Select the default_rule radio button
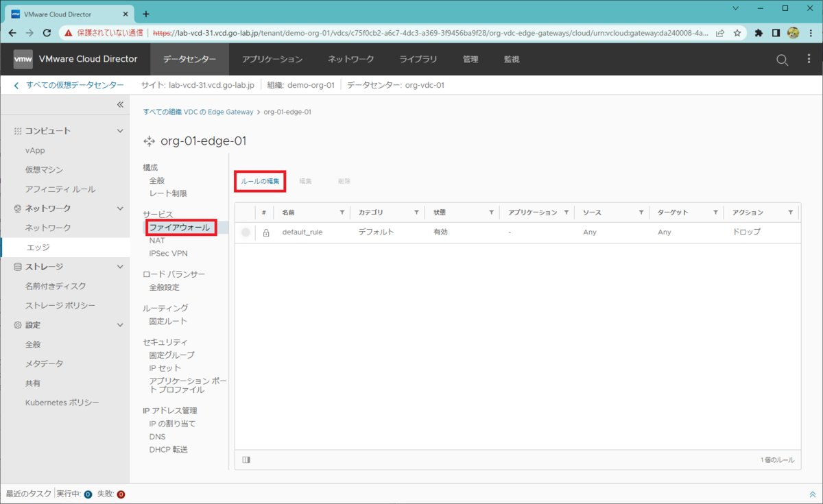823x504 pixels. pyautogui.click(x=246, y=232)
